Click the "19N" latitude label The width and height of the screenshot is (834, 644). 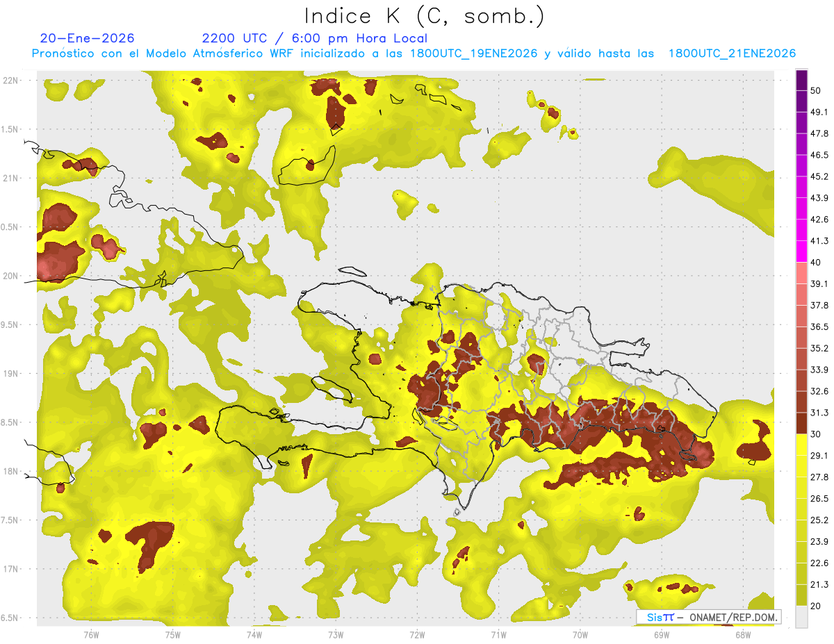[12, 374]
